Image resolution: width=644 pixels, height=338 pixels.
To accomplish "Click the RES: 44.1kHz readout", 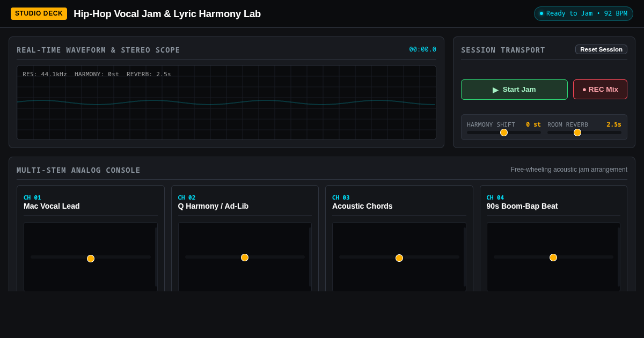I will pyautogui.click(x=45, y=74).
